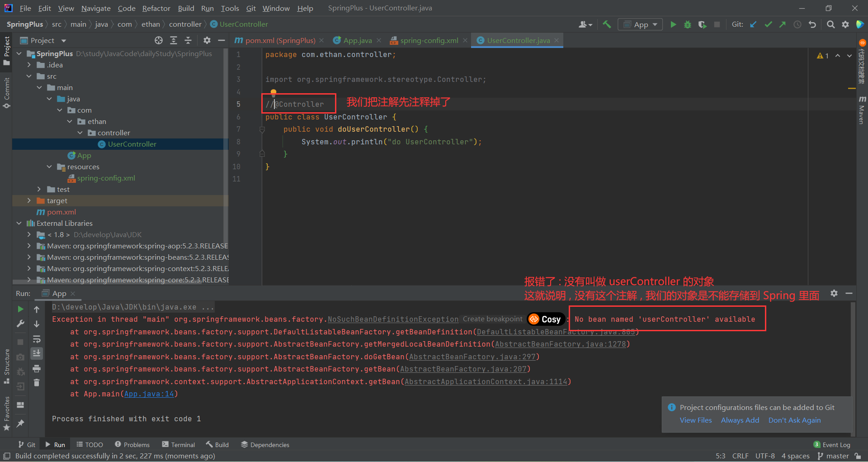Expand the test folder
The width and height of the screenshot is (868, 462).
tap(39, 189)
